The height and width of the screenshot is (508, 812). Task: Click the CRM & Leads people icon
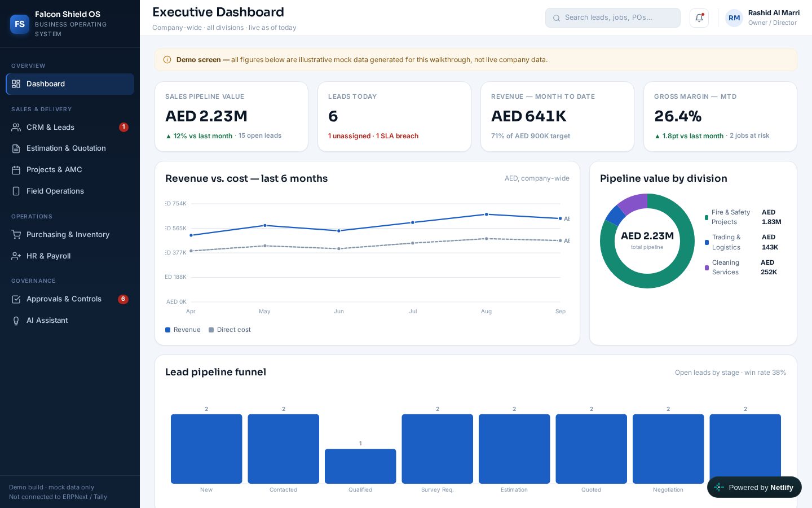click(x=16, y=128)
